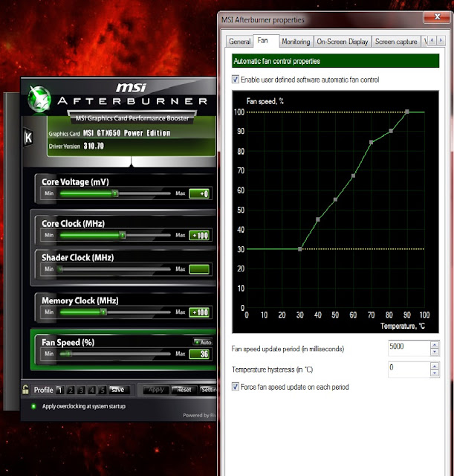Open the On-Screen Display tab

tap(343, 42)
